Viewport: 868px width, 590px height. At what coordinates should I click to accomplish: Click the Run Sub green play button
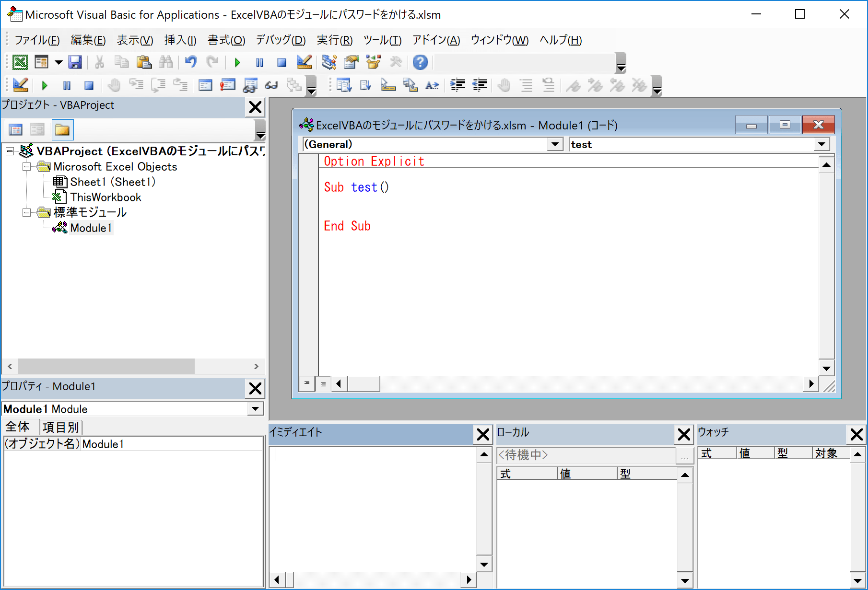pyautogui.click(x=237, y=62)
